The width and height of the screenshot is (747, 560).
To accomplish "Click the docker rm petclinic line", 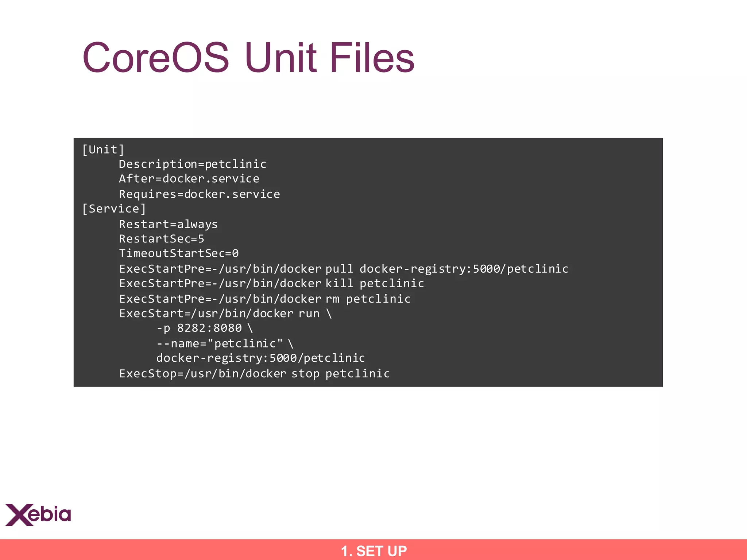I will pos(264,299).
